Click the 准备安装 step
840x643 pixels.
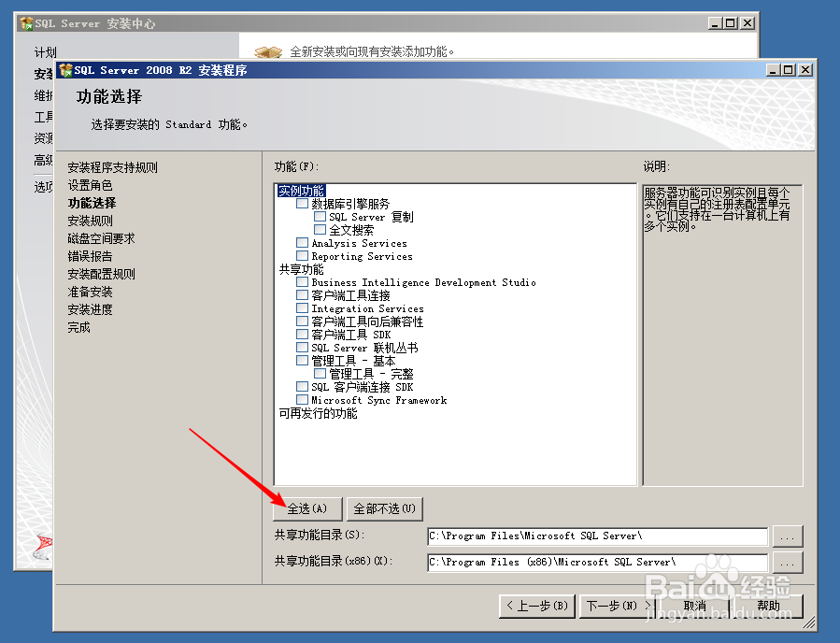click(x=90, y=292)
